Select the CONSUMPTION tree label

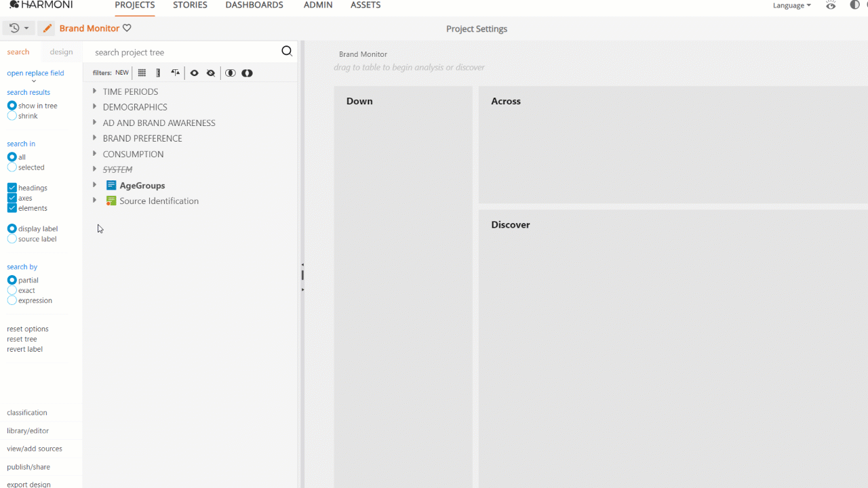coord(133,154)
